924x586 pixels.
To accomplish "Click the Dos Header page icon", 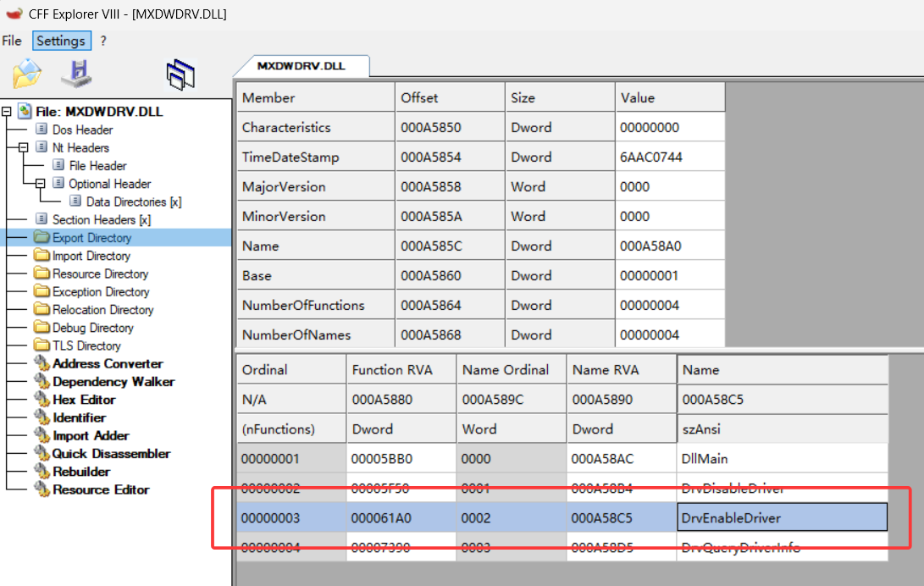I will pos(41,129).
